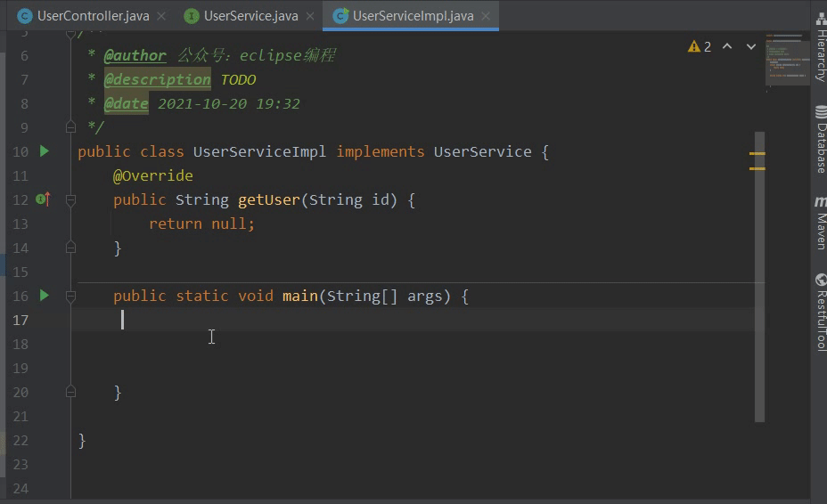This screenshot has width=827, height=504.
Task: Close the UserService.java tab
Action: [310, 16]
